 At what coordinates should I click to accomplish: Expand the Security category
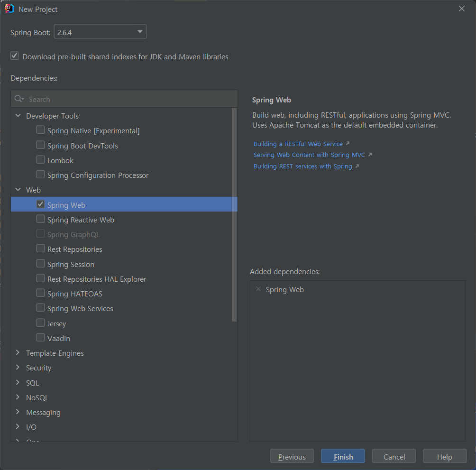point(18,368)
